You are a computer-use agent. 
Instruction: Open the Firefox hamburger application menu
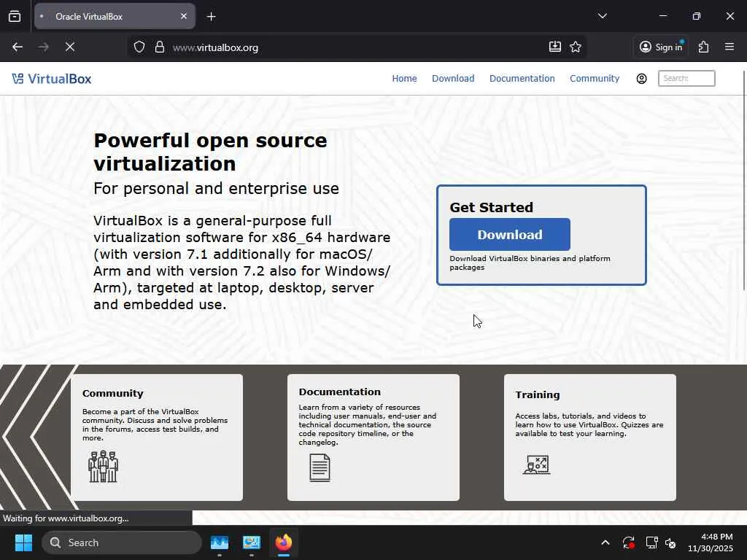click(729, 47)
